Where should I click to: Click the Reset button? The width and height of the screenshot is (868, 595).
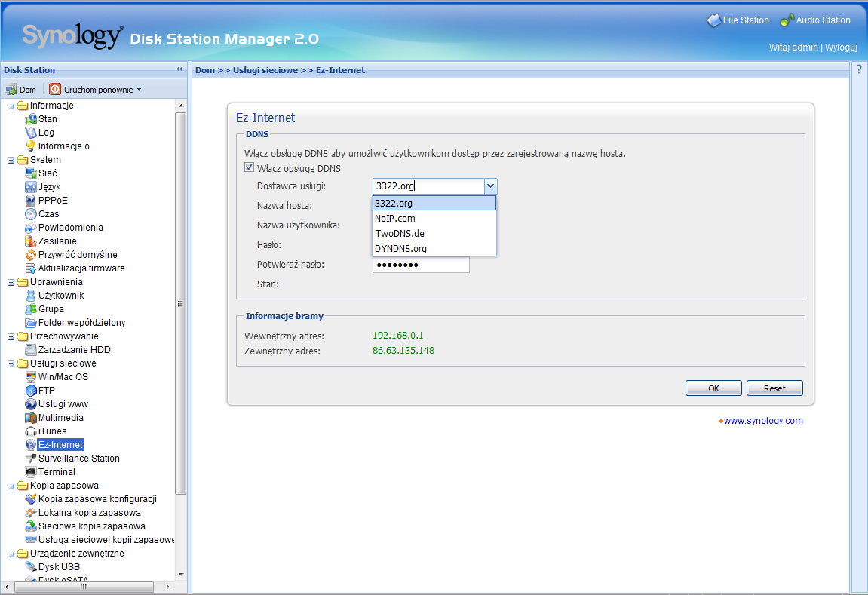[774, 388]
